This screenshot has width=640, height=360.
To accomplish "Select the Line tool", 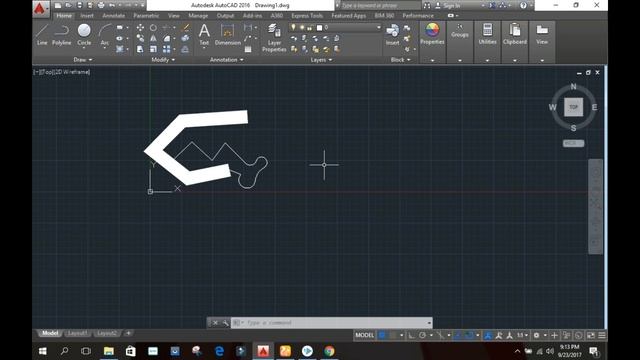I will [42, 34].
